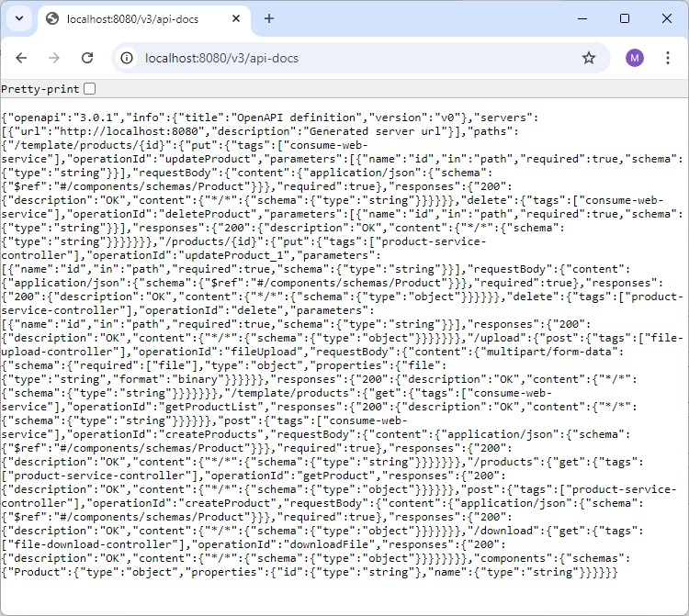Click "createProducts" operationId value
Screen dimensions: 689x616
pos(210,434)
